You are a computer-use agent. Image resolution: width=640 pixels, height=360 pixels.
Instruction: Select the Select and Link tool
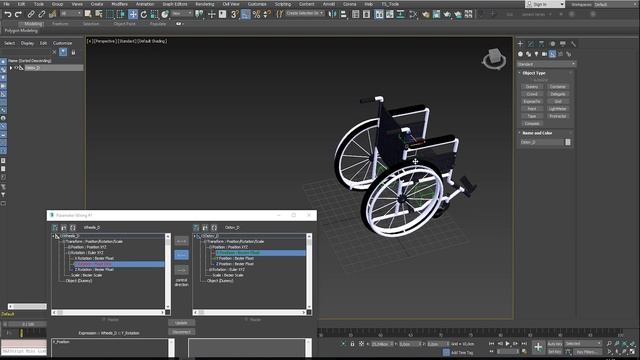click(x=31, y=14)
